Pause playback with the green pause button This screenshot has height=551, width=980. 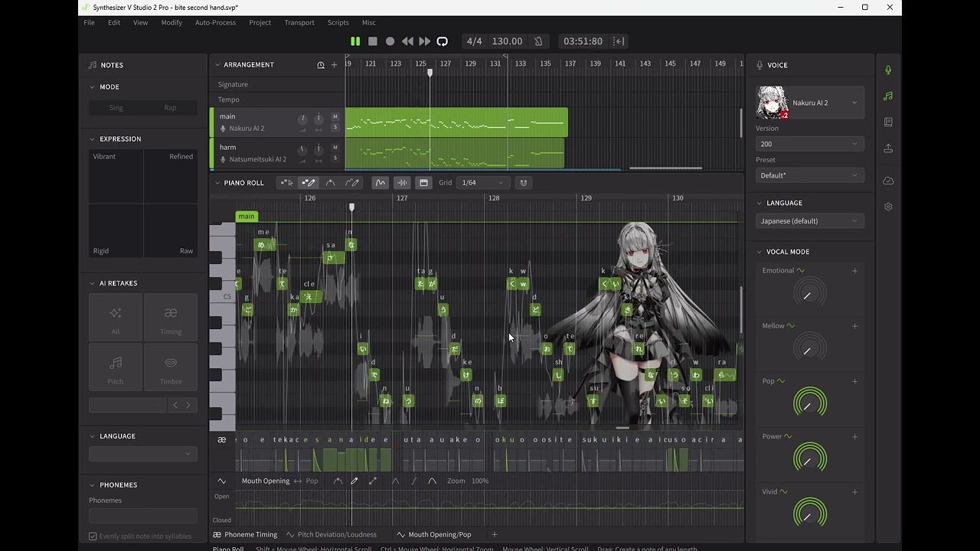pos(355,41)
